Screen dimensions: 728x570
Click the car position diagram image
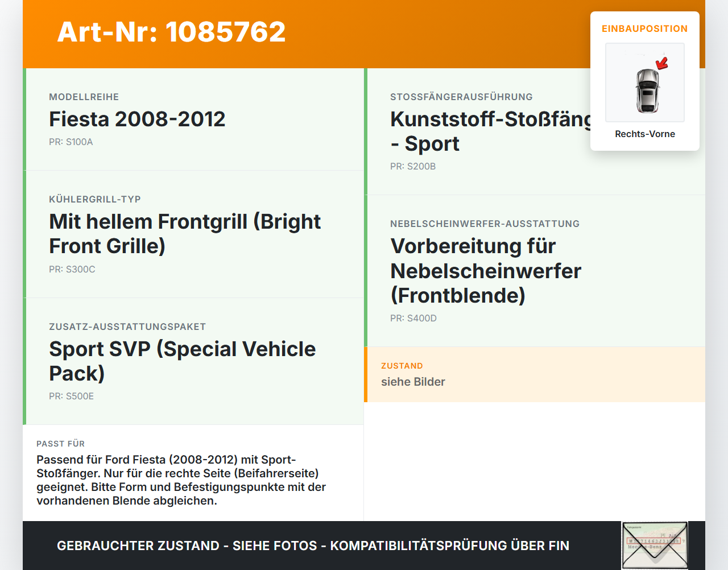(645, 82)
